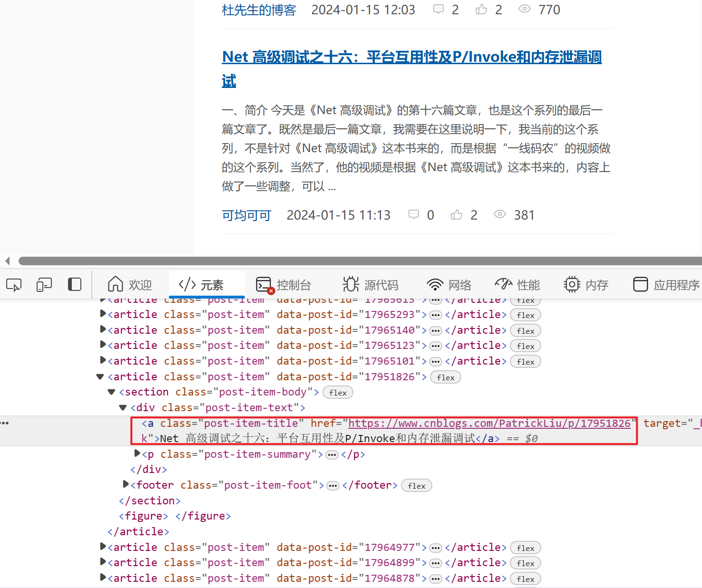Screen dimensions: 702x588
Task: Open author link 可均可可
Action: click(246, 215)
